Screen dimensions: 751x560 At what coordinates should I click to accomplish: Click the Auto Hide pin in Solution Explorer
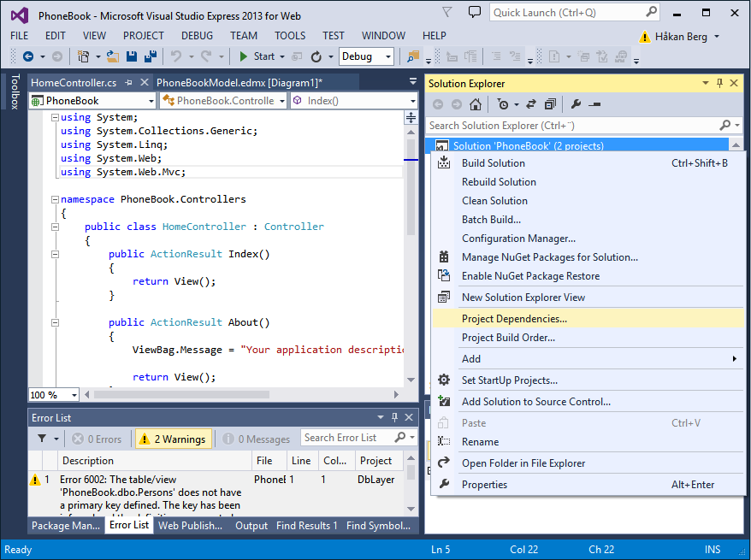pyautogui.click(x=719, y=83)
